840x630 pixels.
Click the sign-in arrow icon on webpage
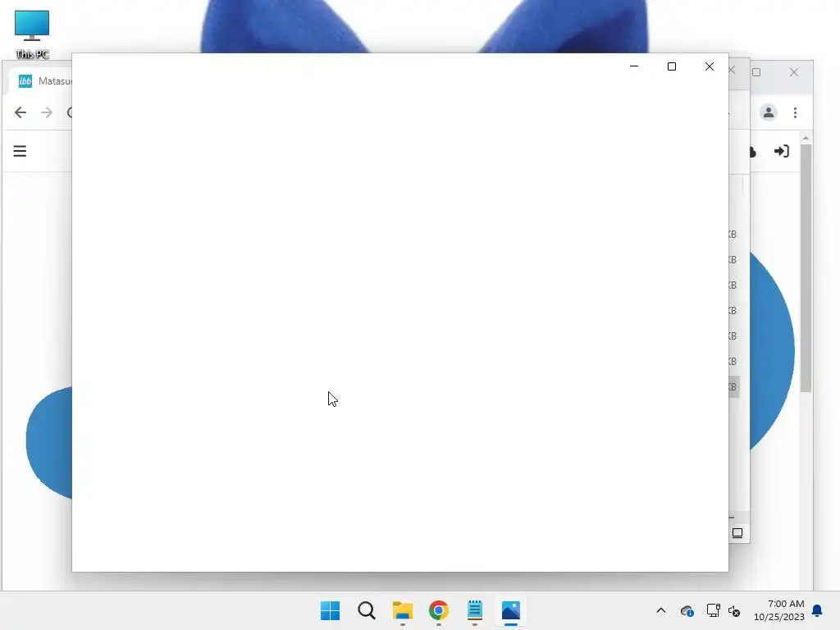pyautogui.click(x=782, y=152)
